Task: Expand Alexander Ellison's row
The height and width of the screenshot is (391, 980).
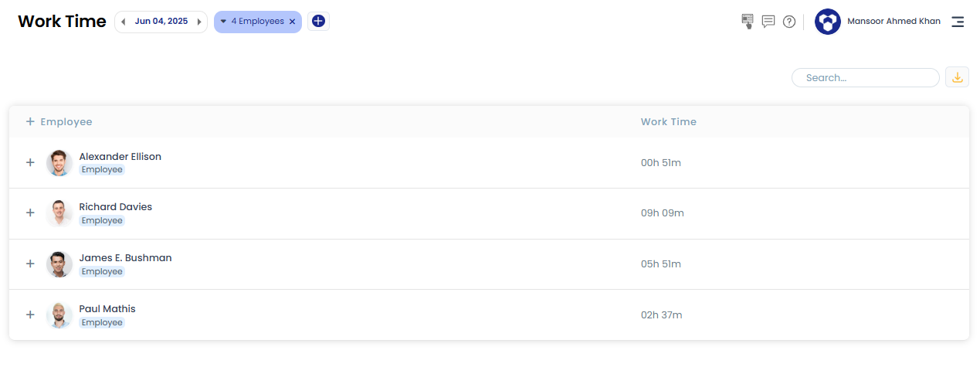Action: pyautogui.click(x=30, y=162)
